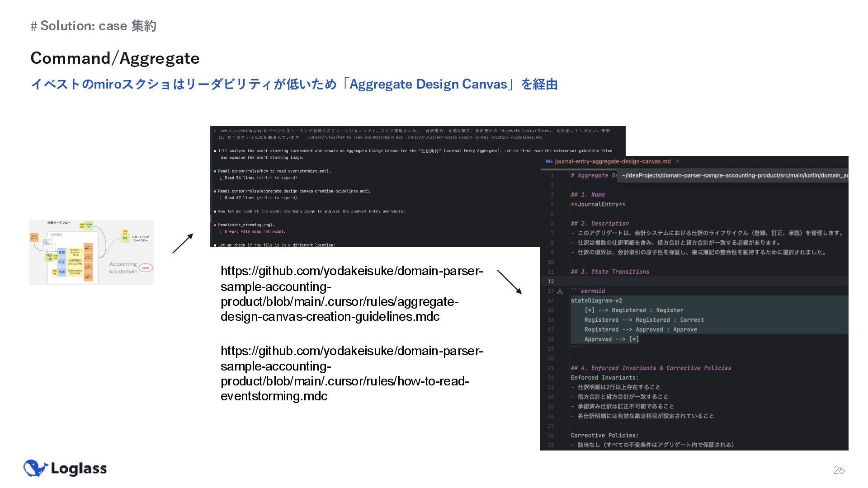868x488 pixels.
Task: Click the 'stateDiagram-v2' code line
Action: (596, 300)
